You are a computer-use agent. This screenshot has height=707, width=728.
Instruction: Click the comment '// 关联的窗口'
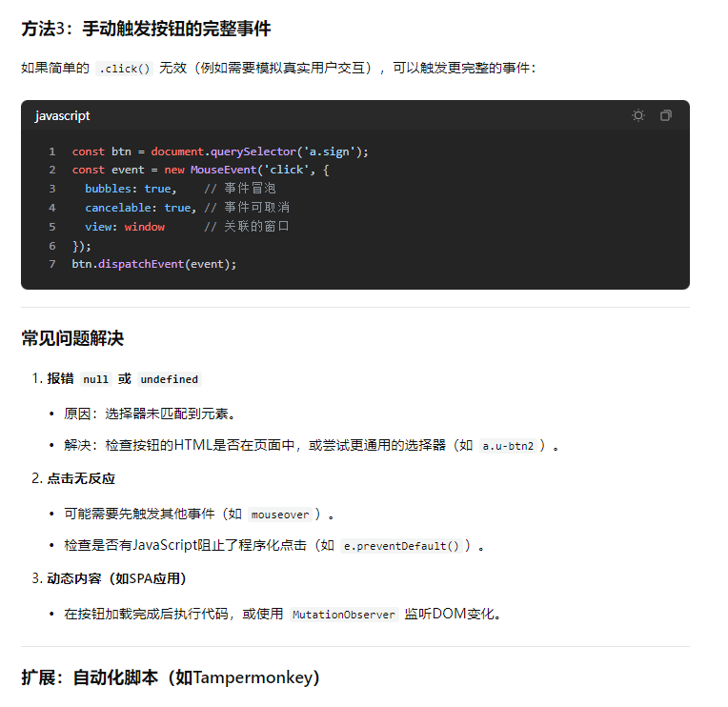247,227
